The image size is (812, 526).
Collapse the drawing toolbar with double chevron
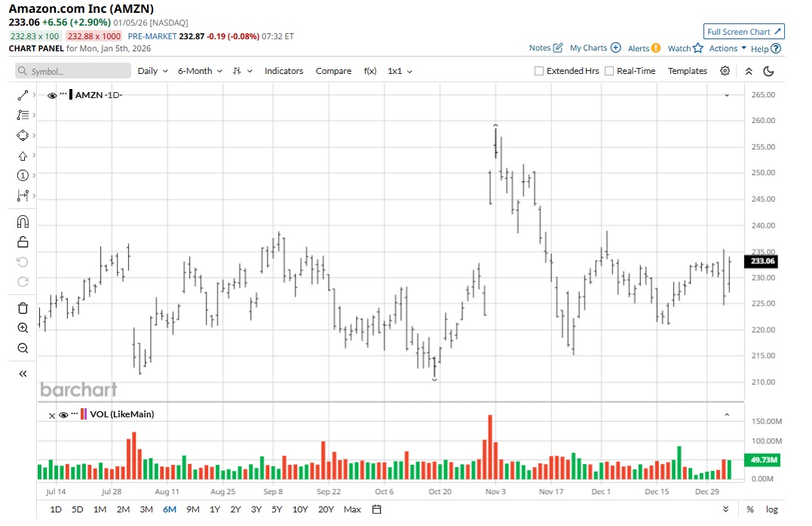tap(23, 374)
